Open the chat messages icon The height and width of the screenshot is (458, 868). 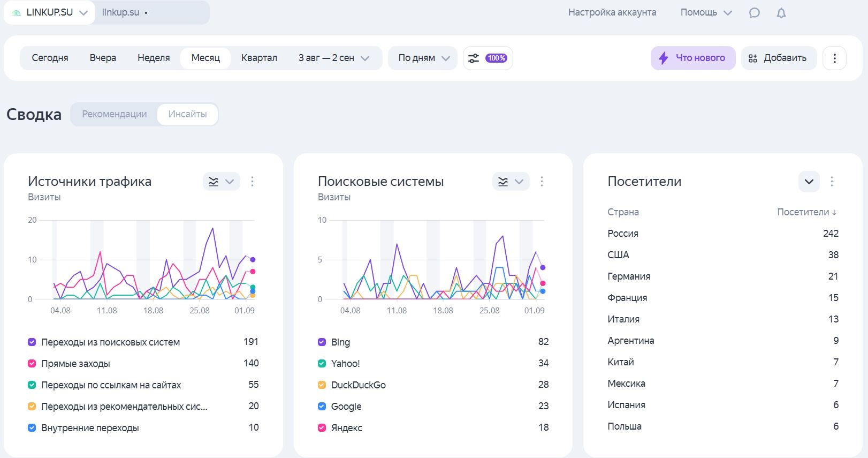click(x=754, y=13)
